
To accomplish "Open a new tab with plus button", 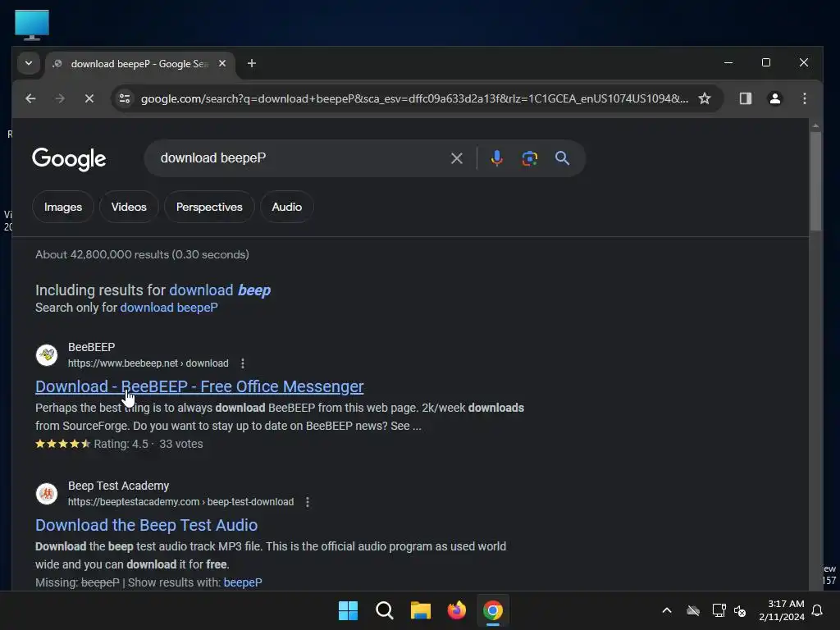I will coord(251,63).
